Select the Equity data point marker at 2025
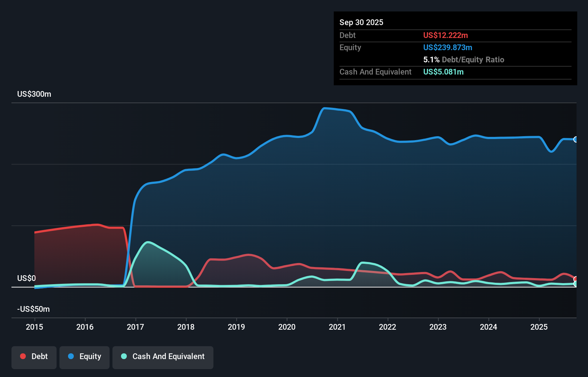588x377 pixels. (x=575, y=139)
